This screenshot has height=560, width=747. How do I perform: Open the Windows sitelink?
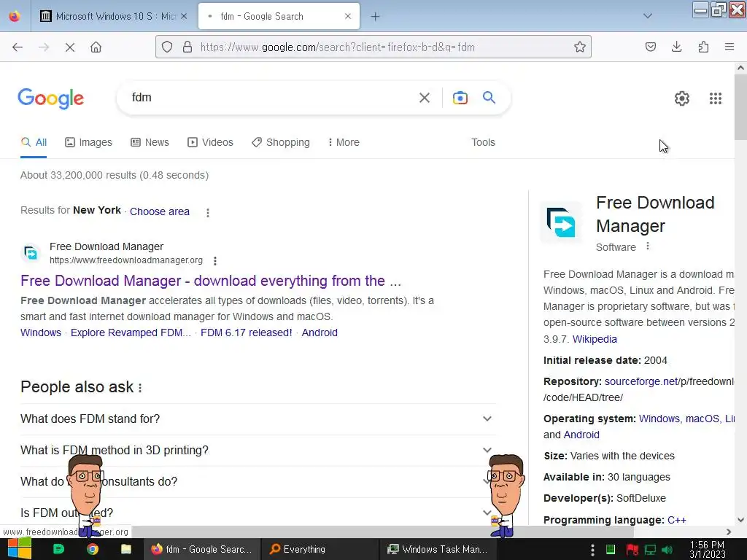tap(41, 332)
